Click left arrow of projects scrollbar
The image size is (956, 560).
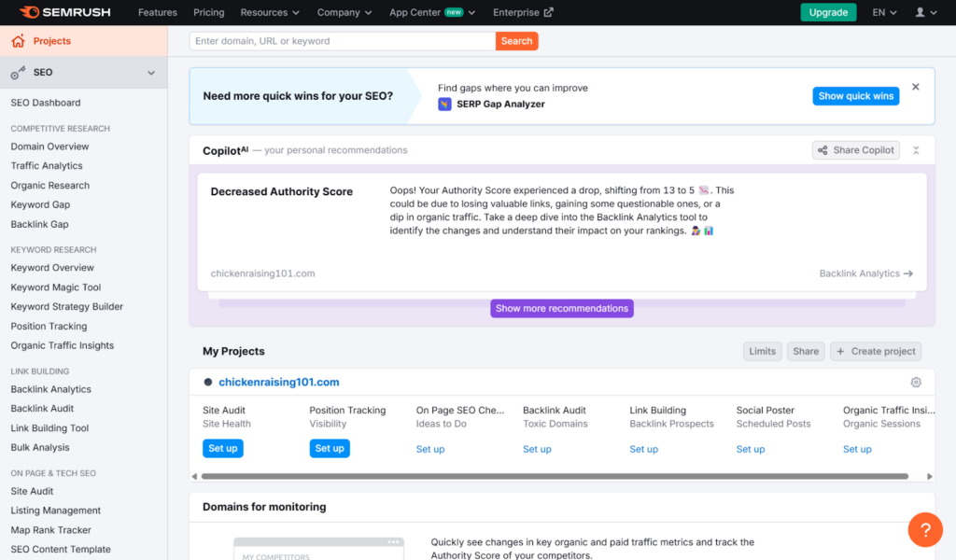click(194, 477)
